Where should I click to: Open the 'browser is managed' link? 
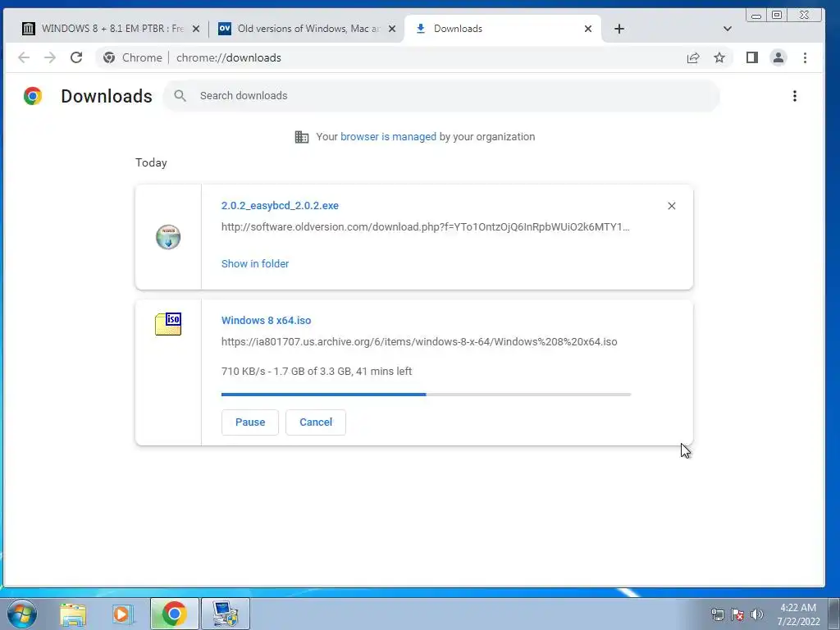[x=388, y=137]
